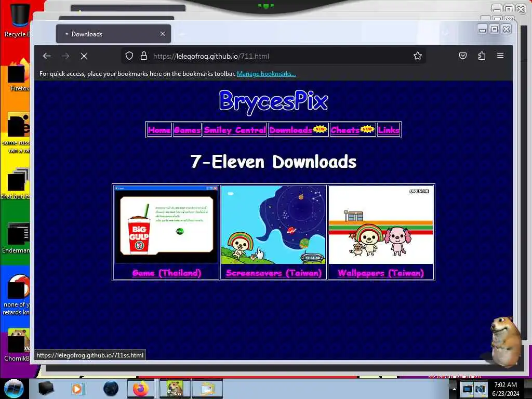This screenshot has height=399, width=532.
Task: Close the Firefox window
Action: [506, 29]
